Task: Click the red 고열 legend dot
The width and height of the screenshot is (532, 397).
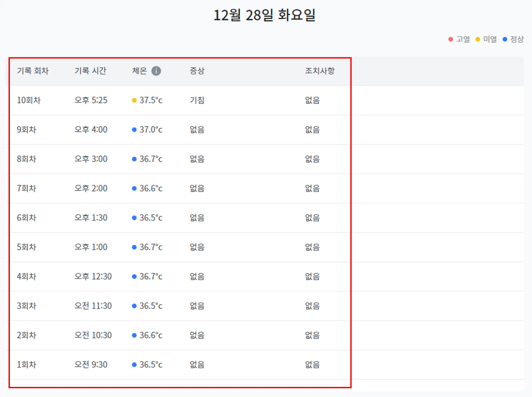Action: pos(451,39)
